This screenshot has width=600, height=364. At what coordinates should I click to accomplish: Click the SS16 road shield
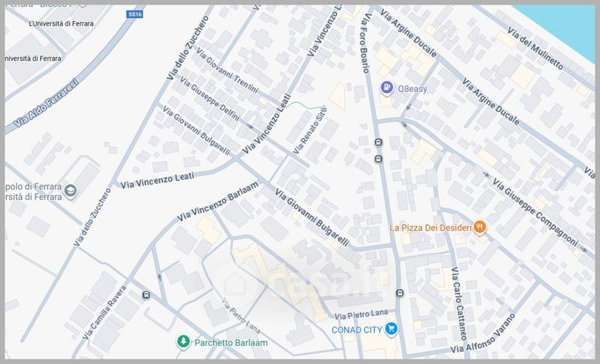(x=135, y=14)
